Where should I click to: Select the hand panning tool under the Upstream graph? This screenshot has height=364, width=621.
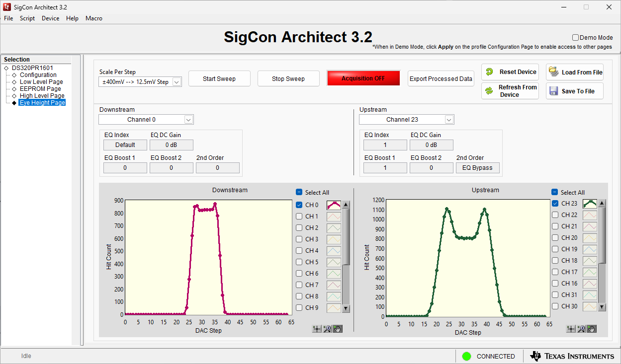[x=592, y=329]
